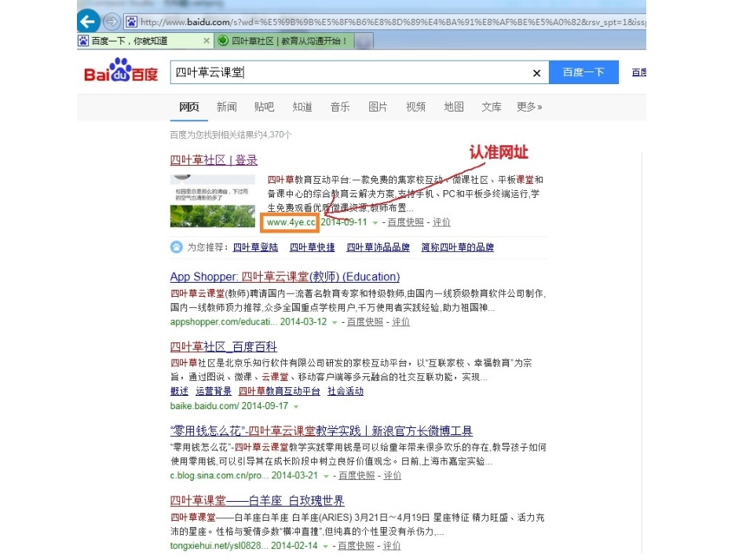
Task: Click the tongxiehui.net/ysl0828... green URL
Action: pyautogui.click(x=219, y=546)
